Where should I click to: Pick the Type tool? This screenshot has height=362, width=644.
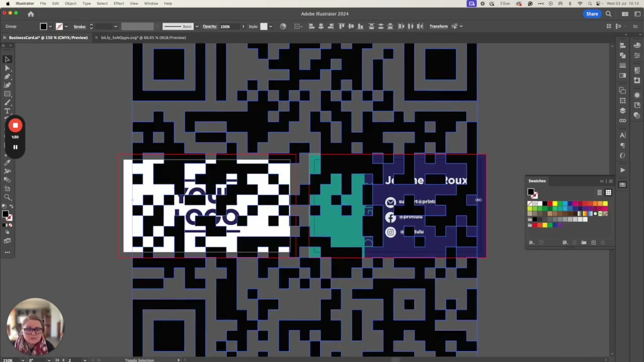point(8,111)
